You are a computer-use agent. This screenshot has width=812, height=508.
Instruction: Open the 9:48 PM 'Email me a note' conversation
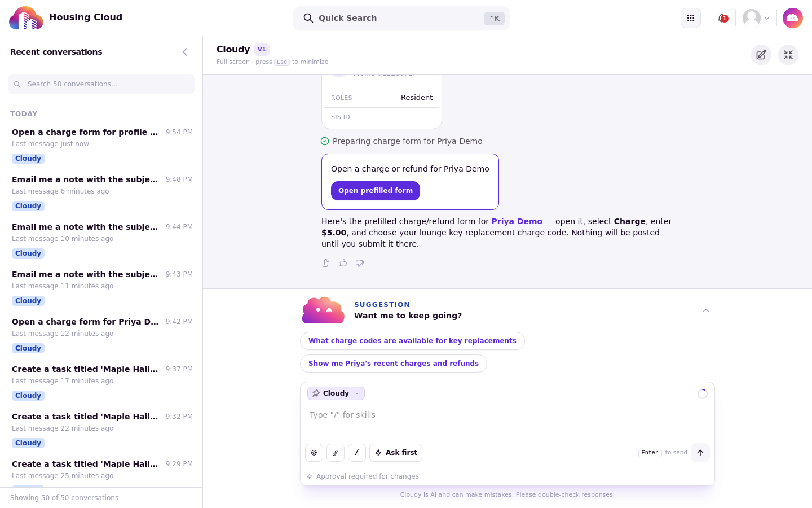[x=101, y=192]
